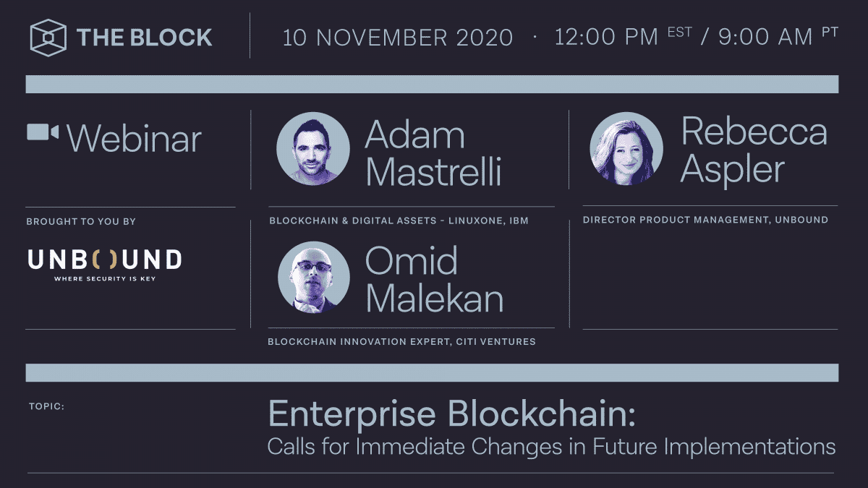The height and width of the screenshot is (488, 868).
Task: Select Omid Malekan's portrait photo
Action: 314,277
